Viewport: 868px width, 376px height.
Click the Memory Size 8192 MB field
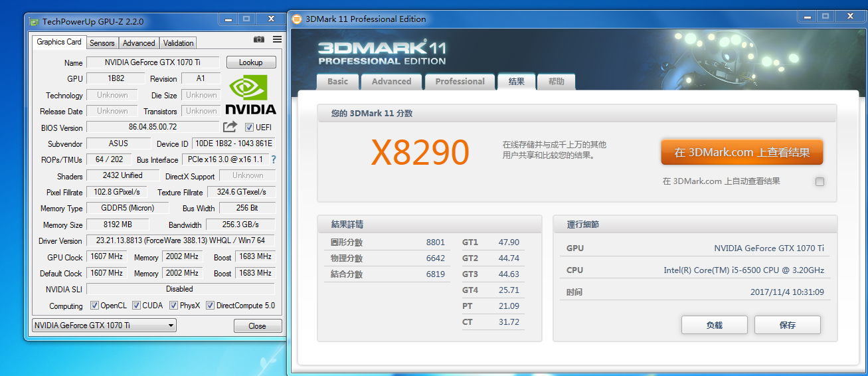coord(118,225)
